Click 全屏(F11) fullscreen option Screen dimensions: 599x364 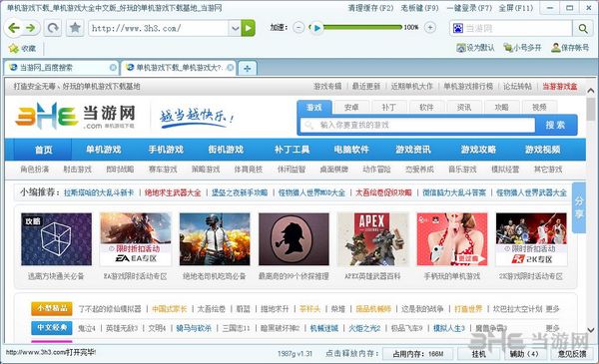(516, 8)
